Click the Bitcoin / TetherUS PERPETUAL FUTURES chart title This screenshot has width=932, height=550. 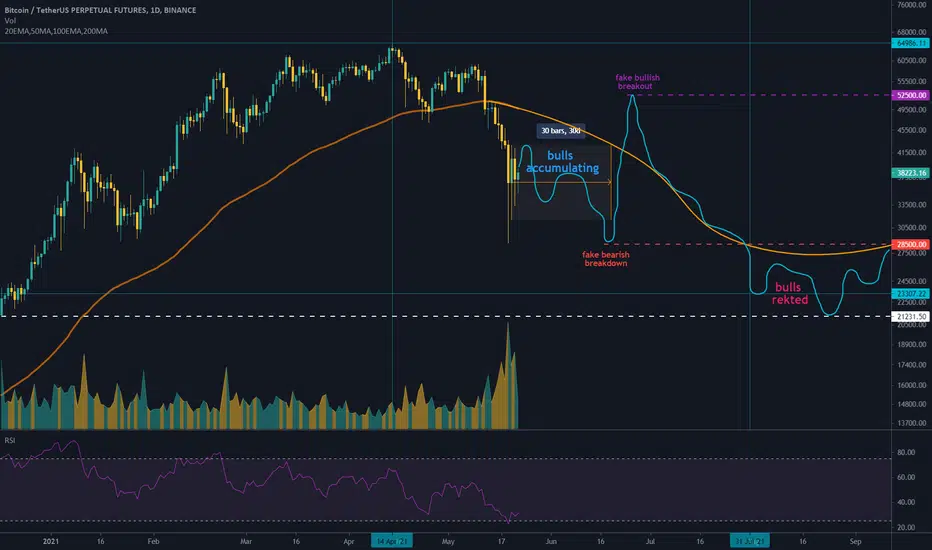[x=100, y=10]
